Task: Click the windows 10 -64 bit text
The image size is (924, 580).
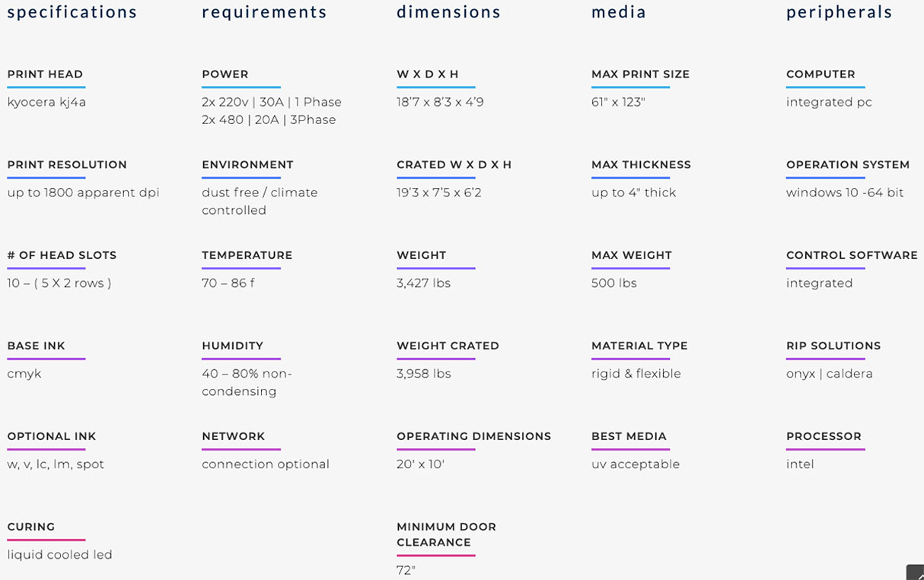Action: pos(845,193)
